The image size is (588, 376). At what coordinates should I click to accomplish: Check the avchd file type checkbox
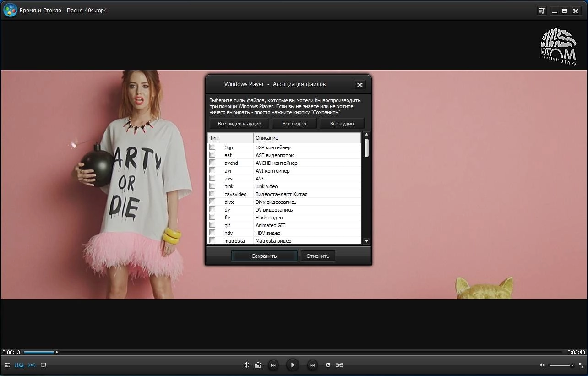pyautogui.click(x=212, y=163)
